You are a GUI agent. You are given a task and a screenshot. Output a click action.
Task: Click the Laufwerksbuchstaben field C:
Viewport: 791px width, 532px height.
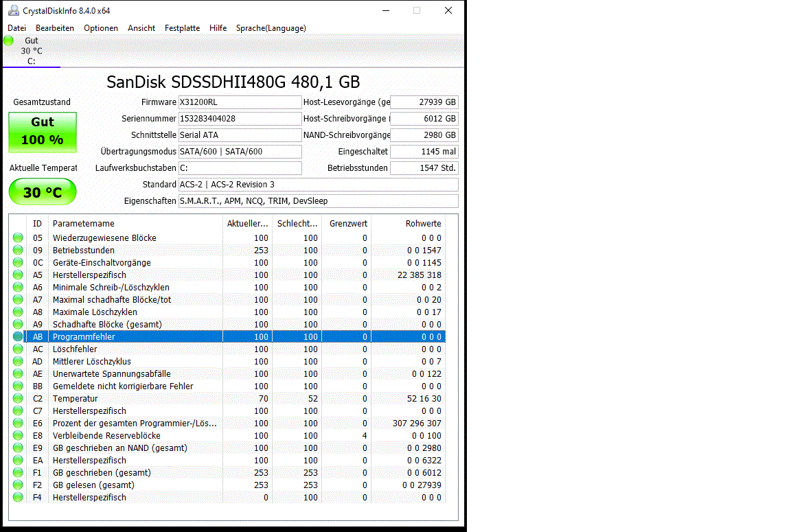pyautogui.click(x=240, y=168)
